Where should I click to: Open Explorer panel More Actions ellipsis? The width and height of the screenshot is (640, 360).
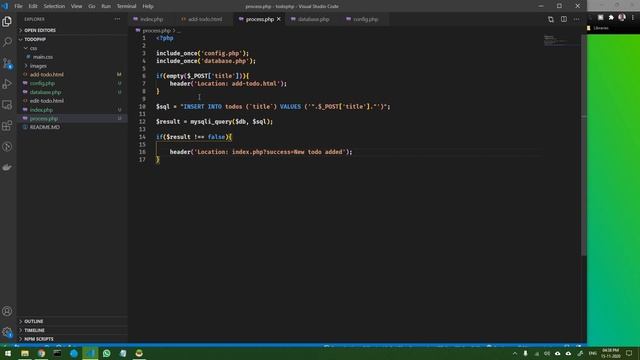coord(117,19)
